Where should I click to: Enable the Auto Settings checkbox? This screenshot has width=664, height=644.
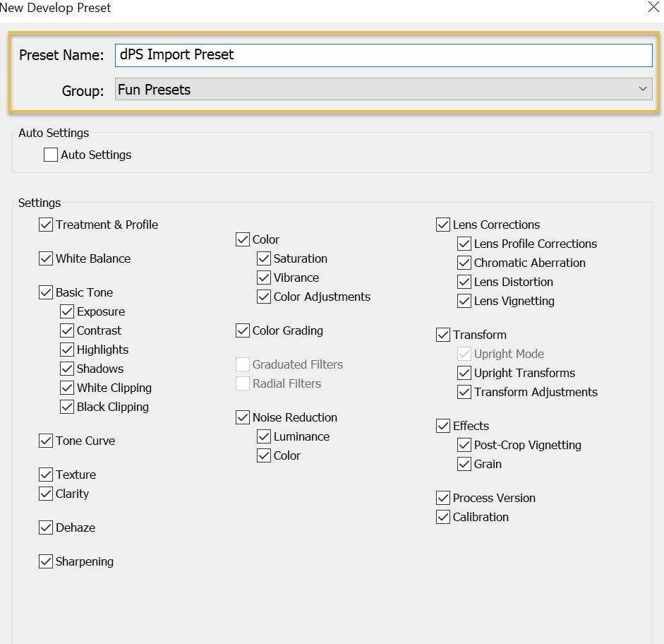[x=51, y=155]
